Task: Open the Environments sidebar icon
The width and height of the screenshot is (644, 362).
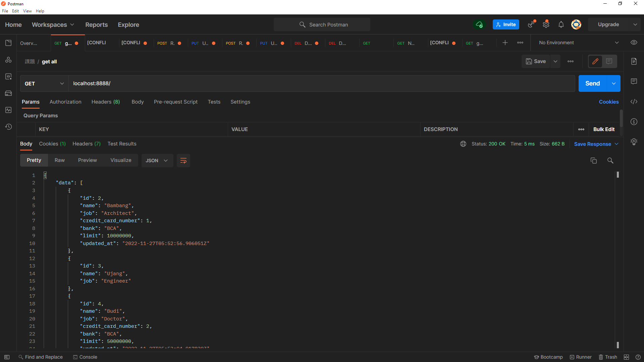Action: pyautogui.click(x=8, y=76)
